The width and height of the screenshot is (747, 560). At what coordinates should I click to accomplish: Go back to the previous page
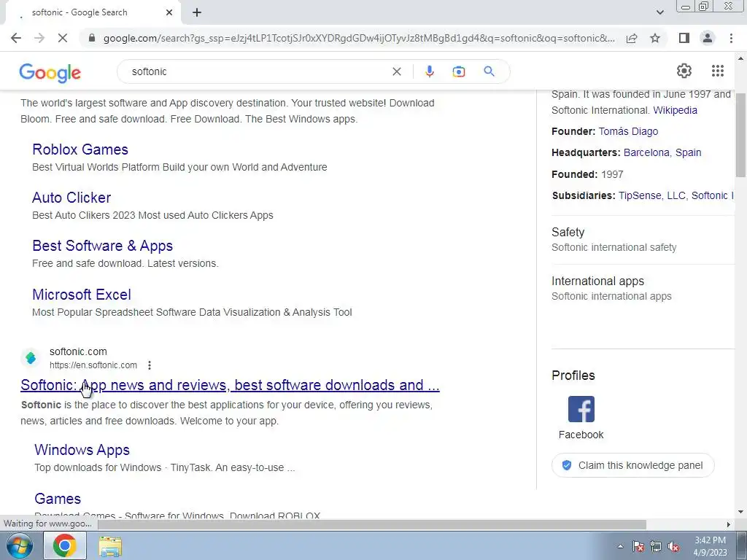pyautogui.click(x=16, y=38)
